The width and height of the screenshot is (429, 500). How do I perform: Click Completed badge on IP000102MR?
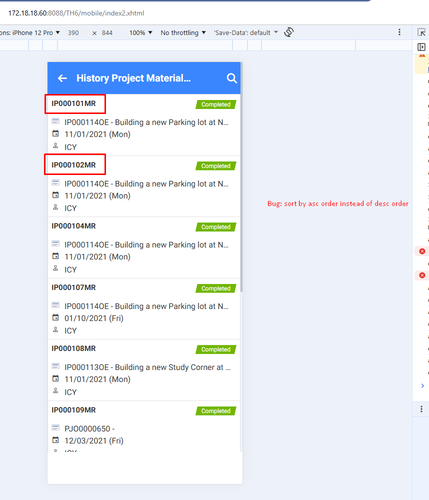[216, 166]
